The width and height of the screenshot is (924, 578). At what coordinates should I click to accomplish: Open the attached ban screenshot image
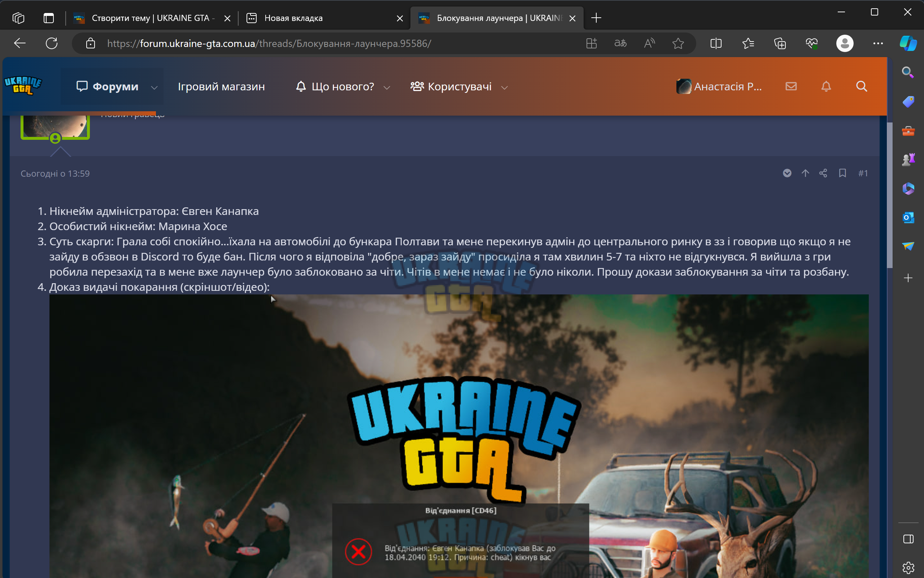[x=458, y=436]
